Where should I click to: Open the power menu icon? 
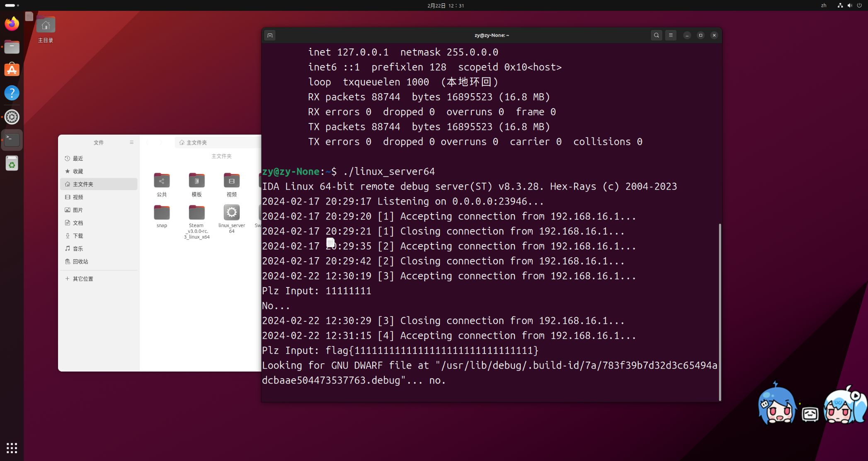[859, 5]
